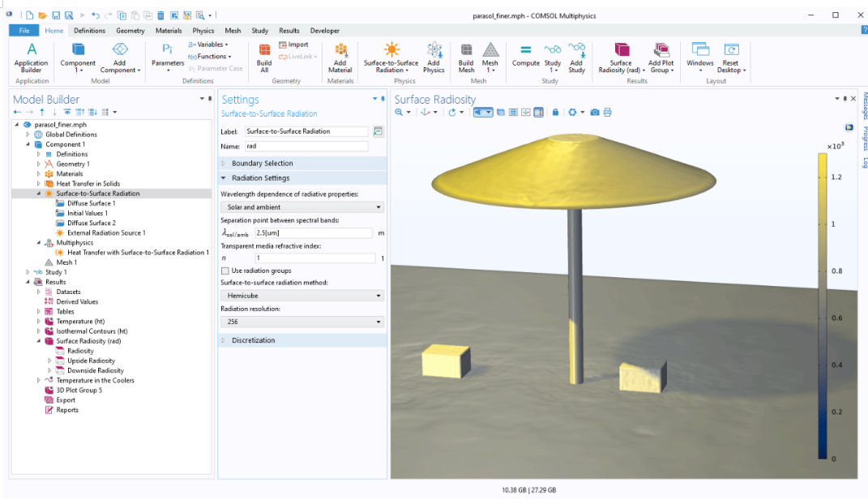Switch to Geometry ribbon tab
The width and height of the screenshot is (868, 499).
tap(130, 31)
